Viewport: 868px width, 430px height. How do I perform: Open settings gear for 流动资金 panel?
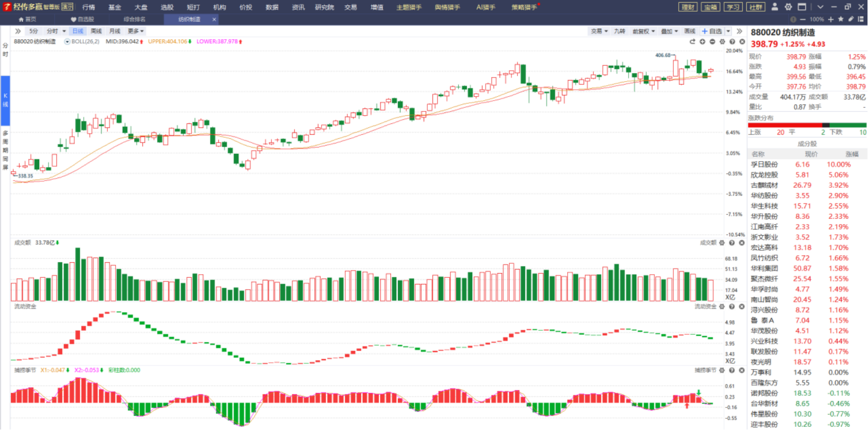(x=722, y=307)
